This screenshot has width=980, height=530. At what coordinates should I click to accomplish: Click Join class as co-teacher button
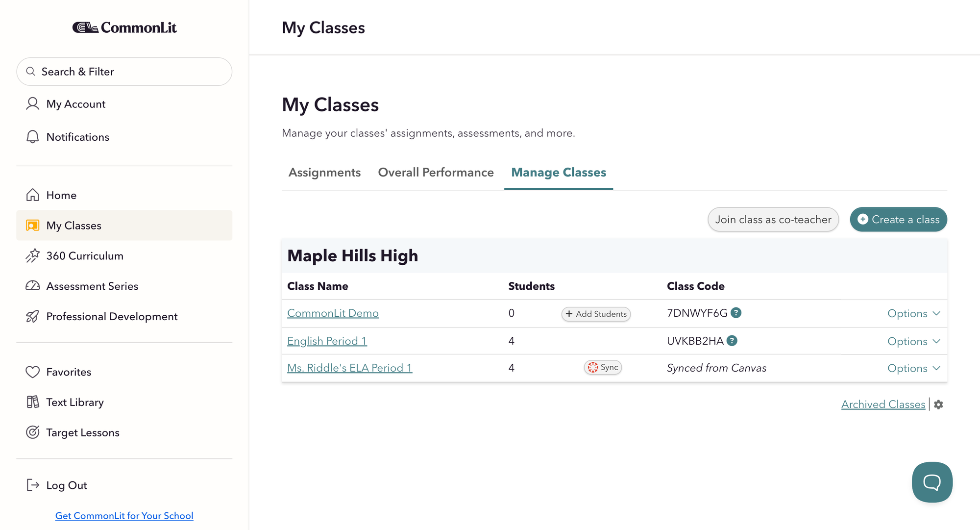pyautogui.click(x=773, y=220)
